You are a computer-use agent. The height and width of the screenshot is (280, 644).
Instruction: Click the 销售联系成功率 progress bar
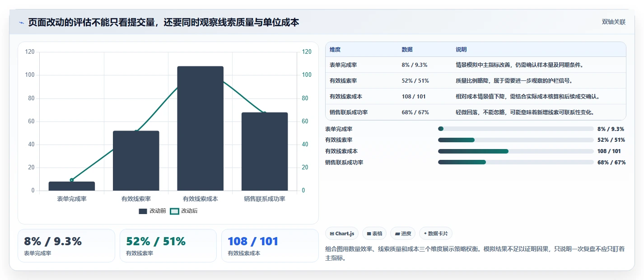516,162
